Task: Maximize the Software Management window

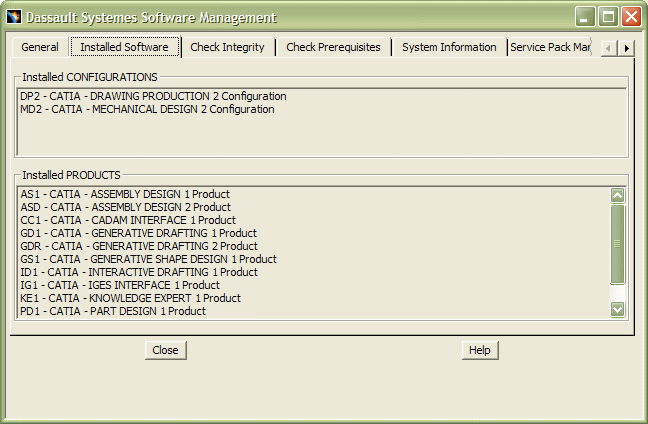Action: (x=608, y=17)
